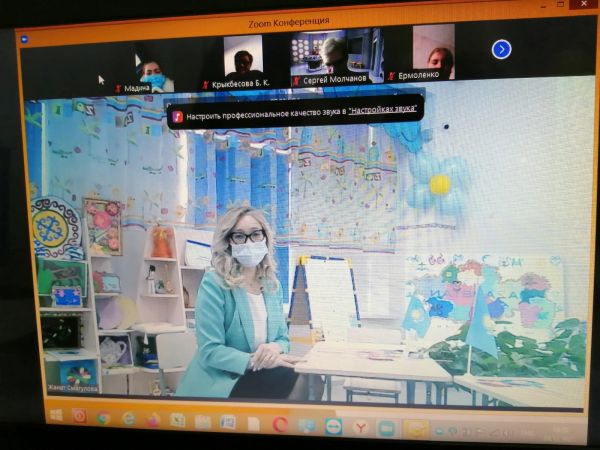
Task: Click the meeting info icon in top-left corner
Action: 25,39
